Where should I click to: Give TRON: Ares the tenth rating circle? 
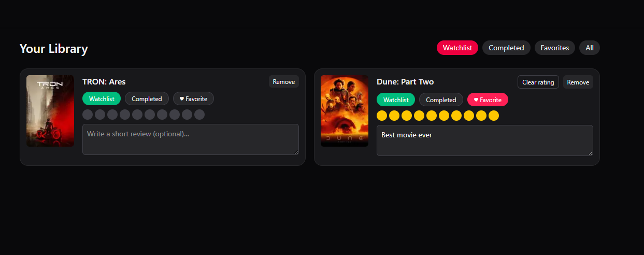tap(199, 115)
